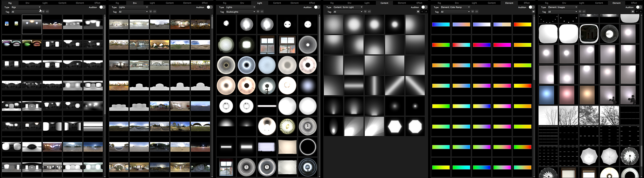Click the M button in the Element Images panel
This screenshot has width=644, height=178.
(633, 12)
